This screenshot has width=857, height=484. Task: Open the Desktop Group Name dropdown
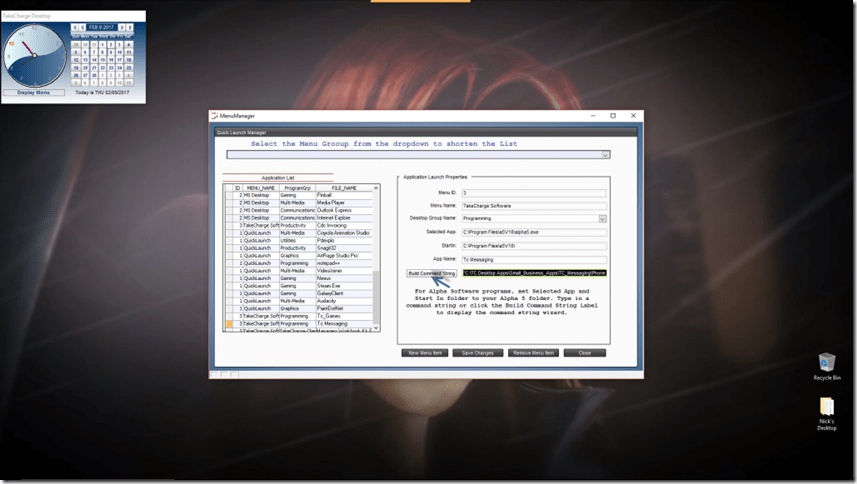coord(602,218)
